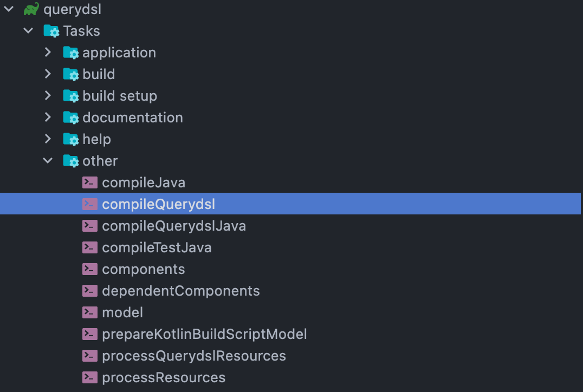The image size is (583, 392).
Task: Click the task icon beside dependentComponents
Action: (90, 291)
